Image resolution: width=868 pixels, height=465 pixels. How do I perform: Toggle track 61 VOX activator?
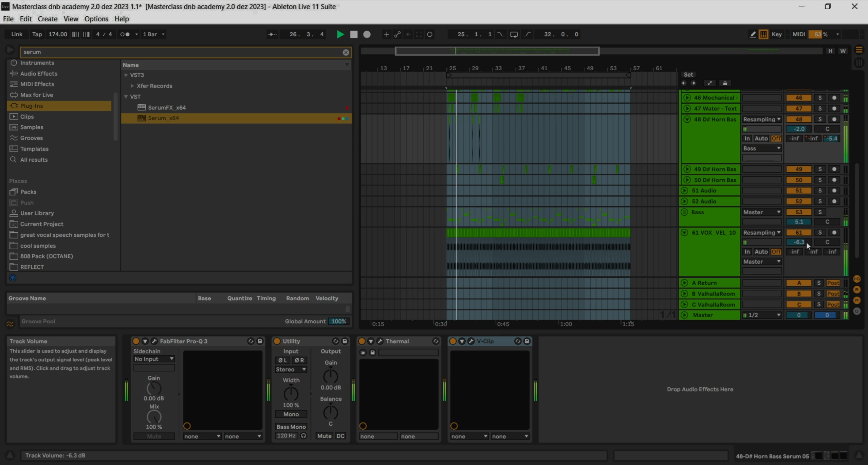point(799,233)
